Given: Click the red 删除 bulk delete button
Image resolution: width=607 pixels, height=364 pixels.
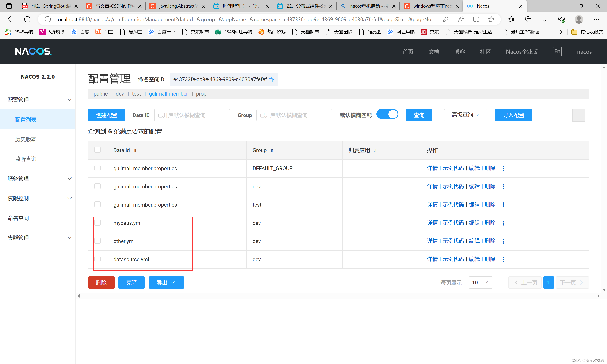Looking at the screenshot, I should [101, 282].
